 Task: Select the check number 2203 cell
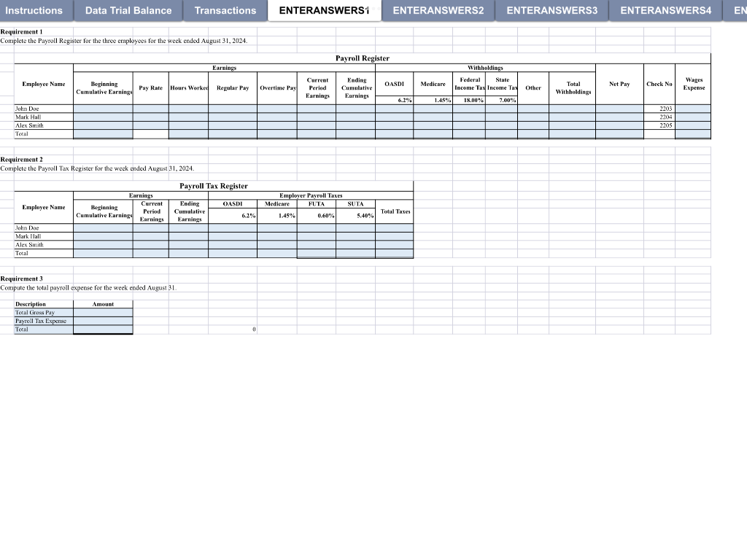coord(659,109)
